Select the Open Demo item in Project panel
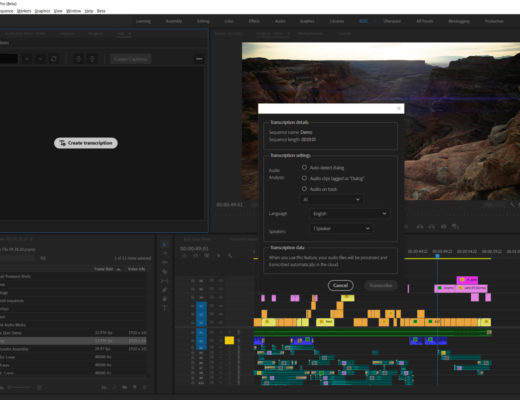Image resolution: width=520 pixels, height=400 pixels. coord(73,333)
